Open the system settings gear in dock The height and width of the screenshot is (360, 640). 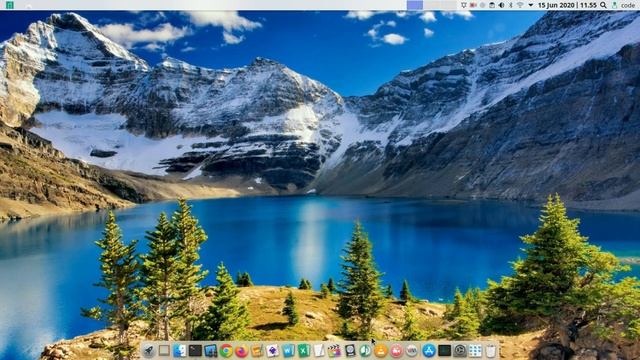pos(460,350)
